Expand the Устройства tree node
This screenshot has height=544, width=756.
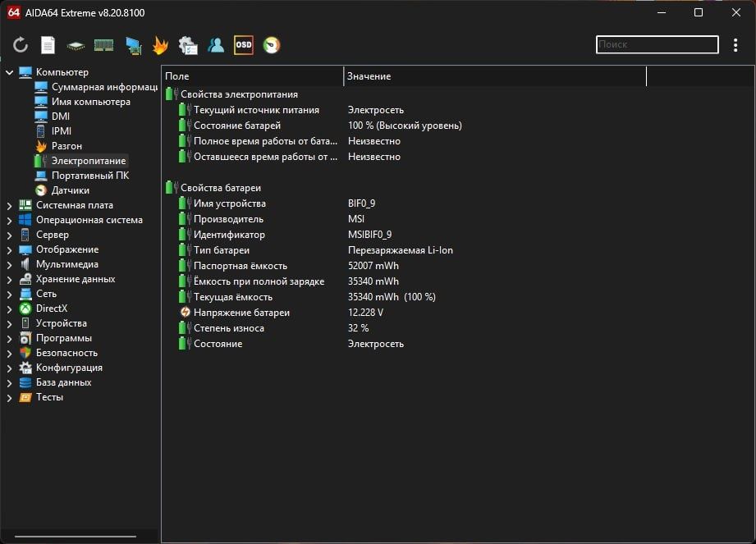point(9,324)
